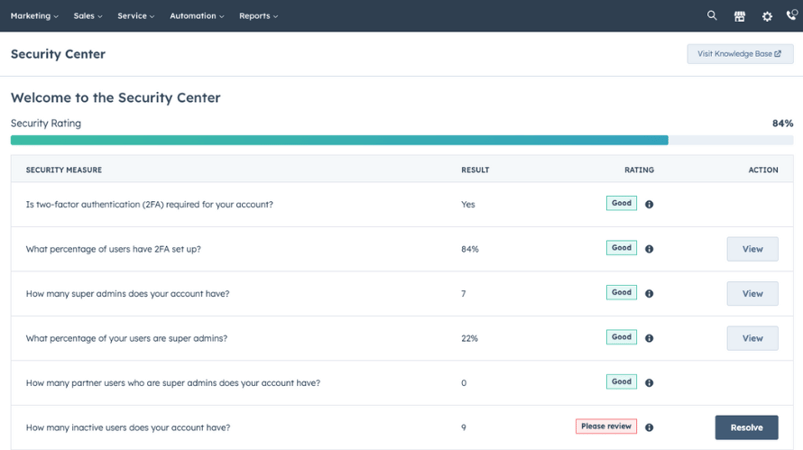Open the settings gear icon

[767, 16]
